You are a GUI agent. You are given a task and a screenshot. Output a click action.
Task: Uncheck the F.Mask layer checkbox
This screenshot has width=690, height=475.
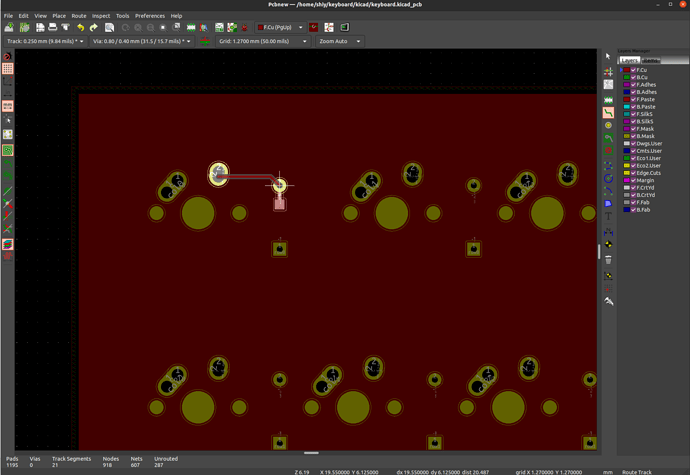coord(633,129)
